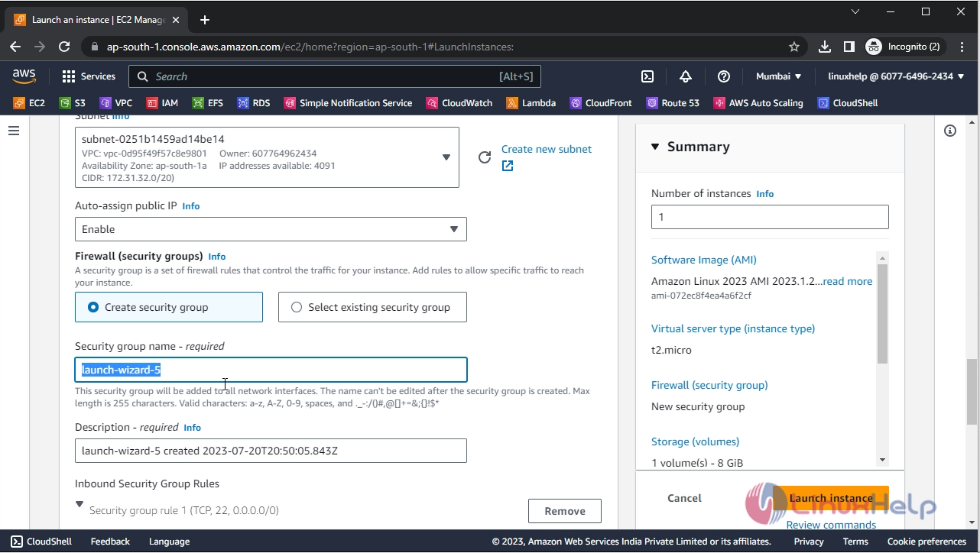Open S3 favorites shortcut
Image resolution: width=980 pixels, height=553 pixels.
pyautogui.click(x=73, y=103)
